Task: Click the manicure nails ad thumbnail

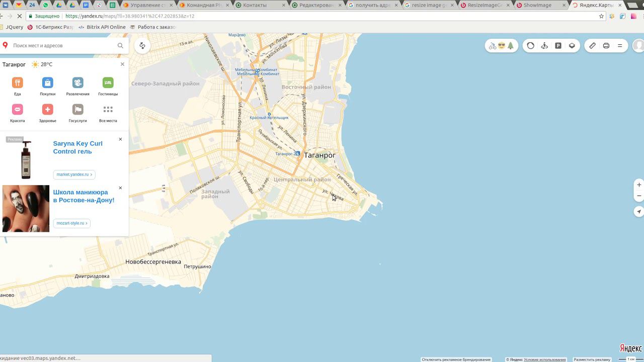Action: [26, 209]
